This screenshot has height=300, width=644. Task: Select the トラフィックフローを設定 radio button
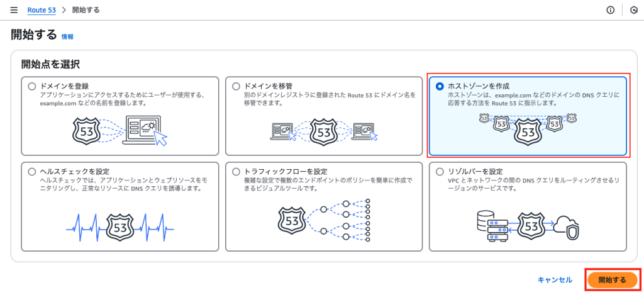pyautogui.click(x=236, y=172)
